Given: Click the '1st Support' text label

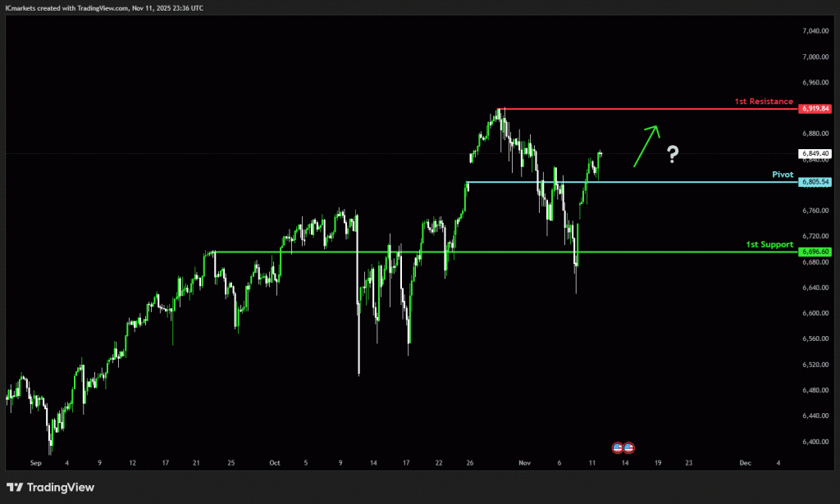Looking at the screenshot, I should [x=769, y=244].
